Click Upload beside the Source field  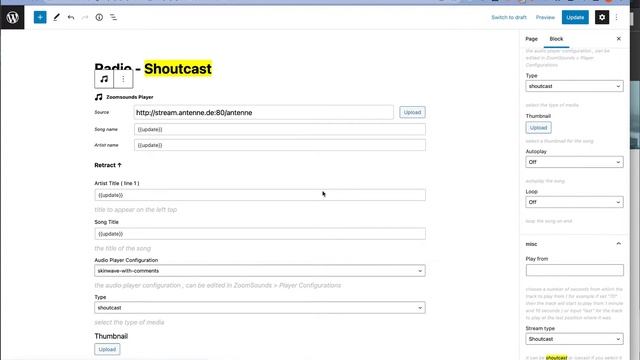tap(412, 112)
